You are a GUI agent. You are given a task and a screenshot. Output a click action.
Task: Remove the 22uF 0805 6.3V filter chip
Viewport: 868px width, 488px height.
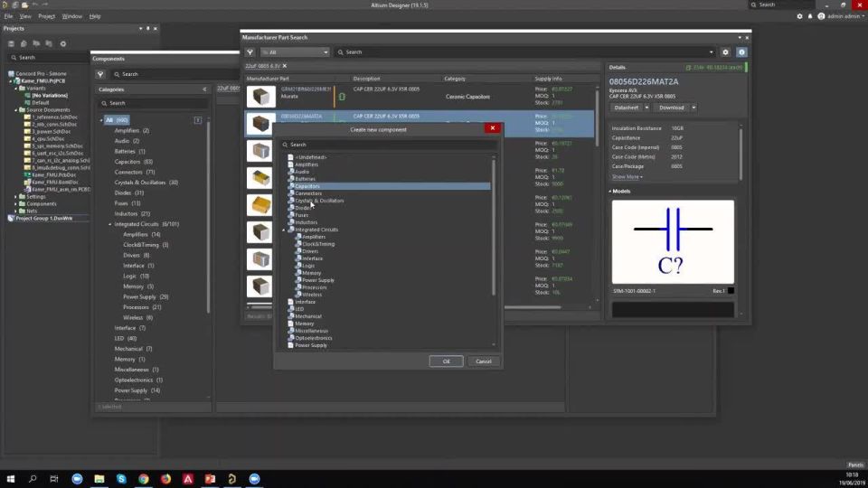[285, 66]
